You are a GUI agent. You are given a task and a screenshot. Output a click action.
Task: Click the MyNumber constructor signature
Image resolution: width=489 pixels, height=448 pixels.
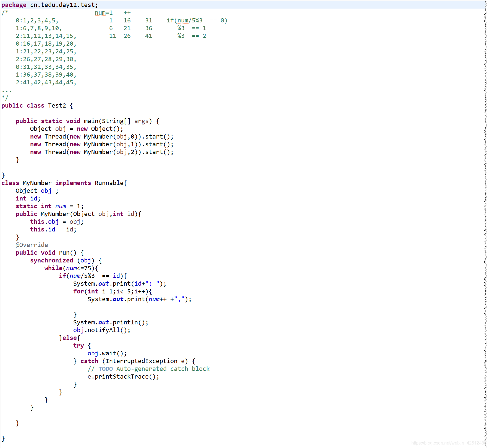[79, 214]
